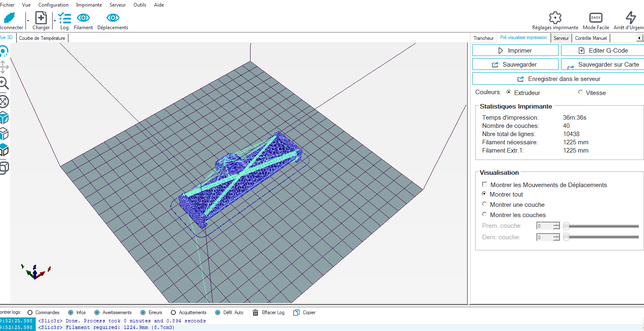Image resolution: width=644 pixels, height=331 pixels.
Task: Toggle the Infos log filter
Action: pos(71,312)
